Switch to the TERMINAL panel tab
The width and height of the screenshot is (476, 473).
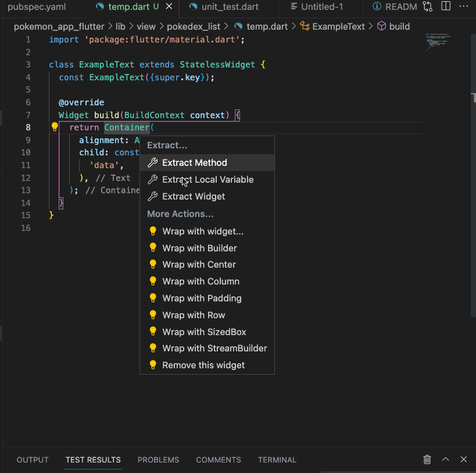[x=277, y=460]
